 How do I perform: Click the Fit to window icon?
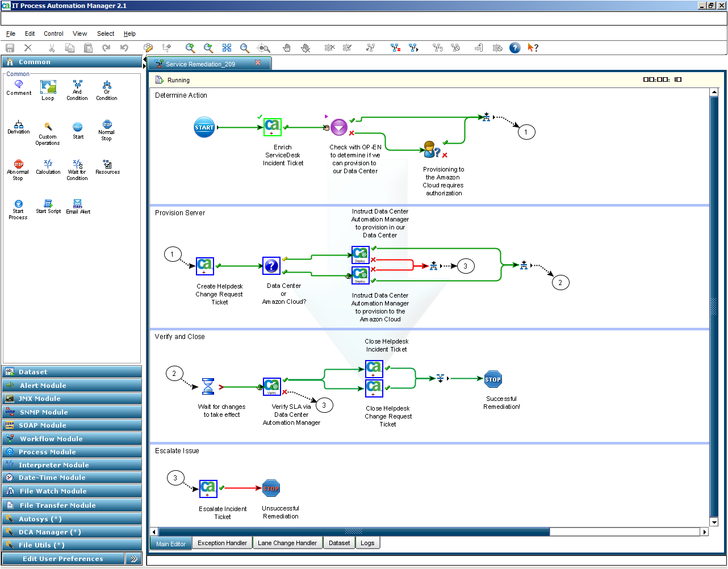[x=227, y=48]
